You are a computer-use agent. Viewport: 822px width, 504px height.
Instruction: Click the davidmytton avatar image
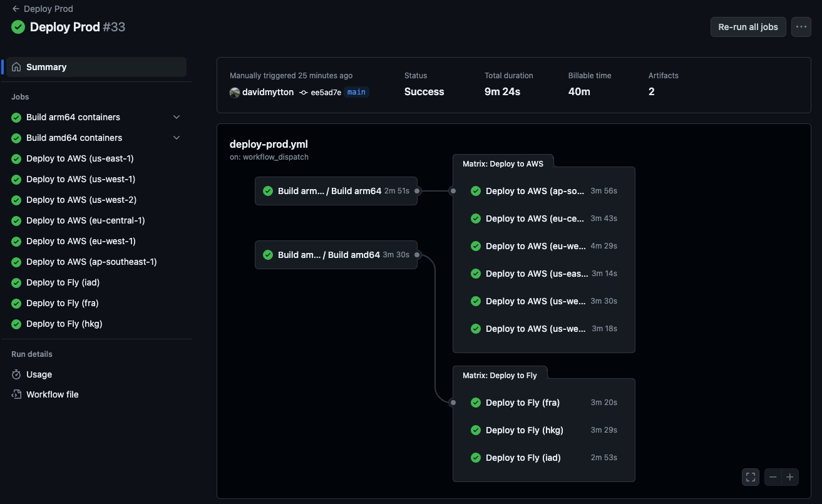235,92
